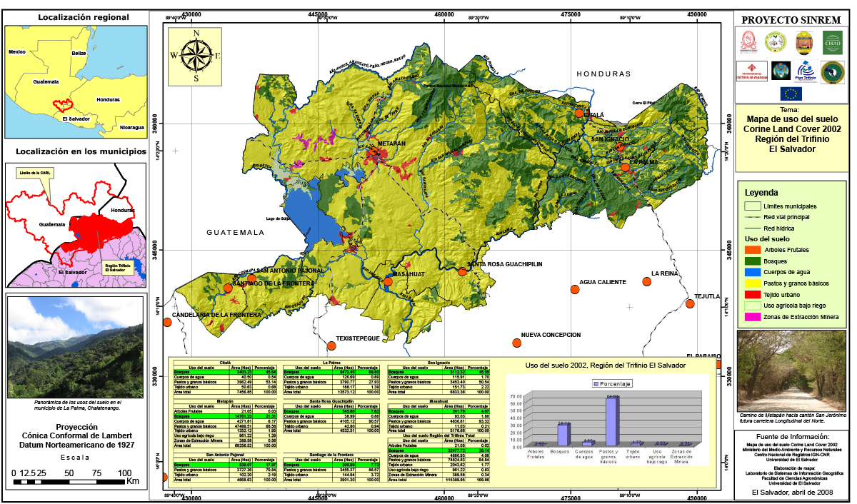Open the Camino de Metapán road photo
The height and width of the screenshot is (504, 857).
pyautogui.click(x=791, y=371)
